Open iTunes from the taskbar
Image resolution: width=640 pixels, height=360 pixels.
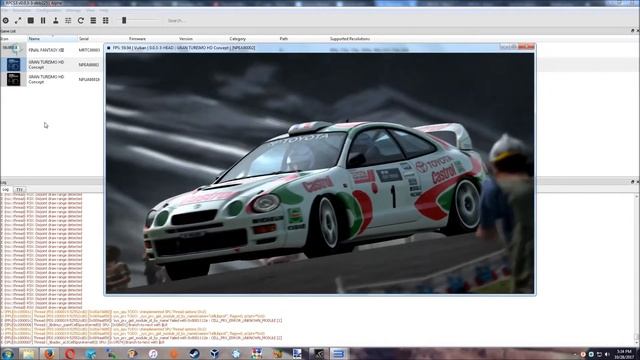[153, 354]
